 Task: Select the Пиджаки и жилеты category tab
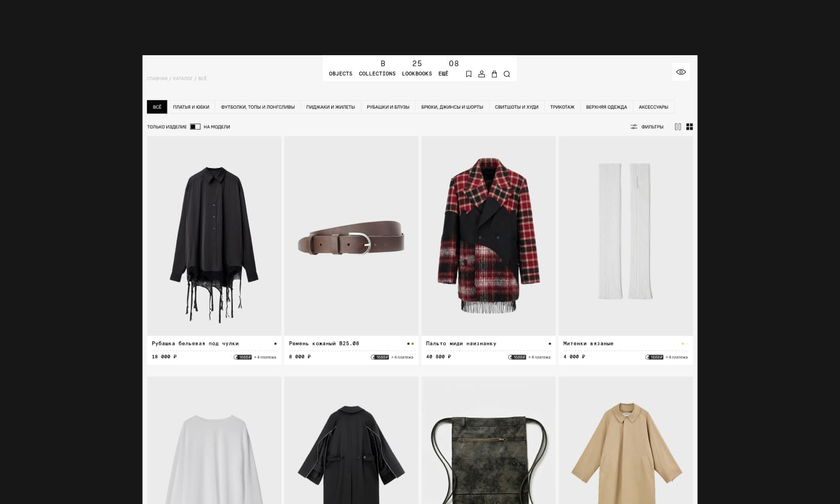(331, 107)
